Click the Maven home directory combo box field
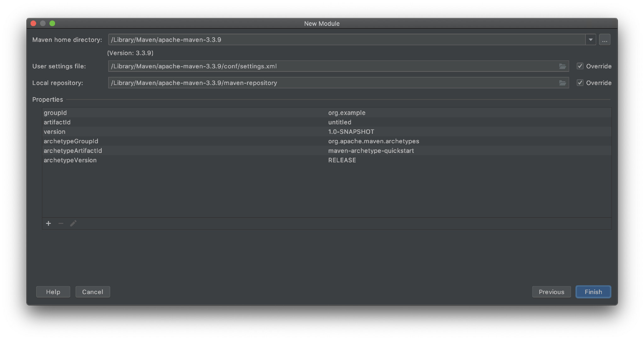This screenshot has height=340, width=644. pyautogui.click(x=346, y=40)
